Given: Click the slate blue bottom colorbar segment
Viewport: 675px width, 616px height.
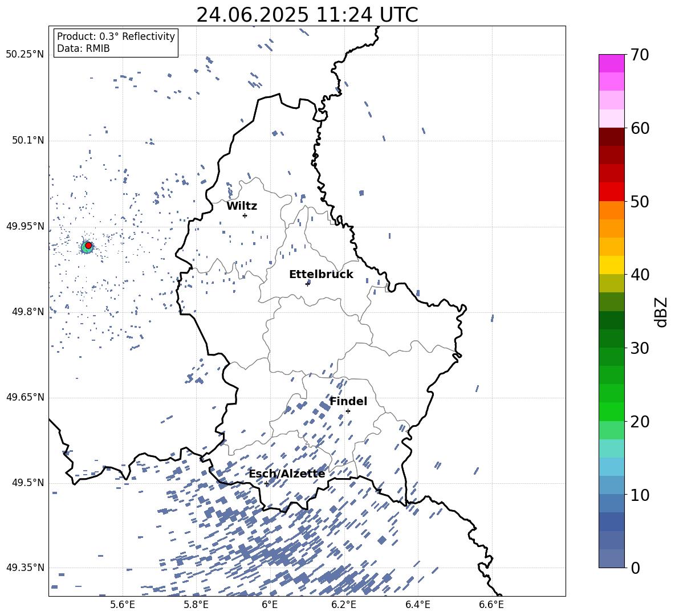Looking at the screenshot, I should click(x=611, y=558).
